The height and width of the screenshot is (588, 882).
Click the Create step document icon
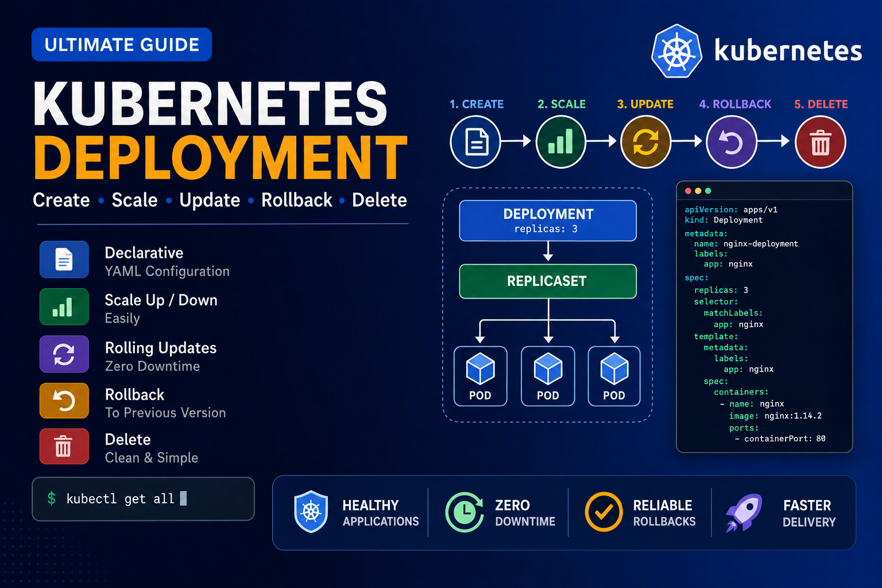(x=476, y=142)
